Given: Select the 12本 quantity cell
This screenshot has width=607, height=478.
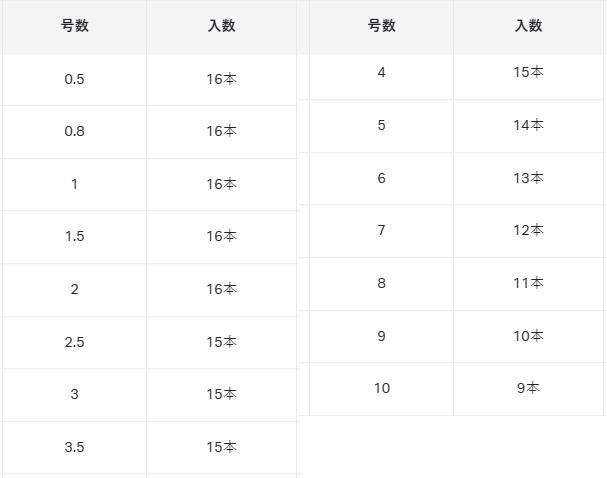Looking at the screenshot, I should (528, 231).
